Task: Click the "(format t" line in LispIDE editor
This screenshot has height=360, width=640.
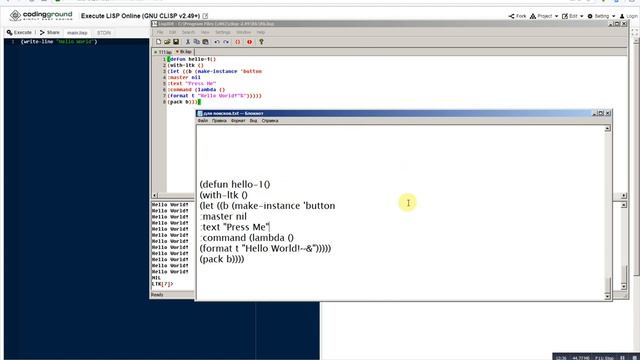Action: [x=214, y=96]
